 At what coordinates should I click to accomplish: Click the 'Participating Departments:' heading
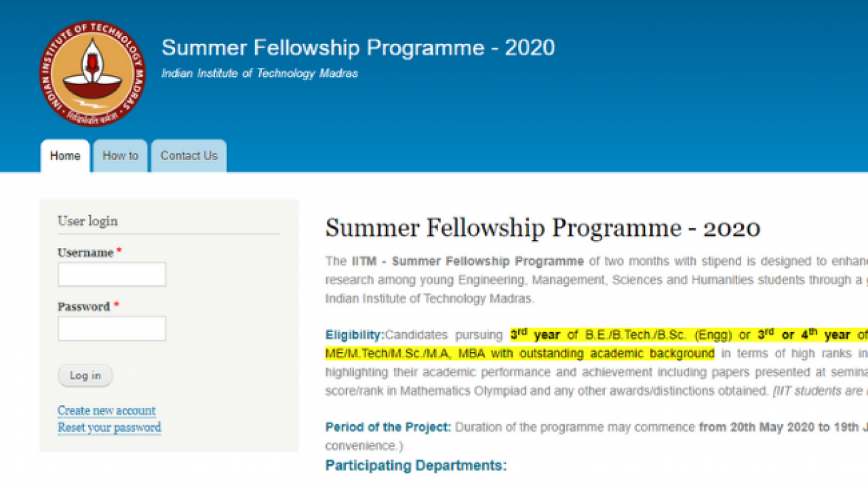(x=416, y=466)
